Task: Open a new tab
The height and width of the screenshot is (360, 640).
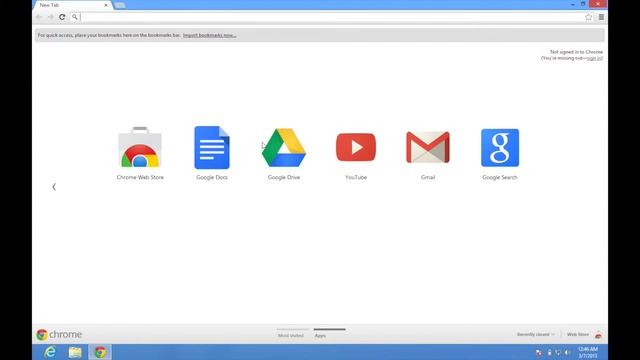Action: click(120, 5)
